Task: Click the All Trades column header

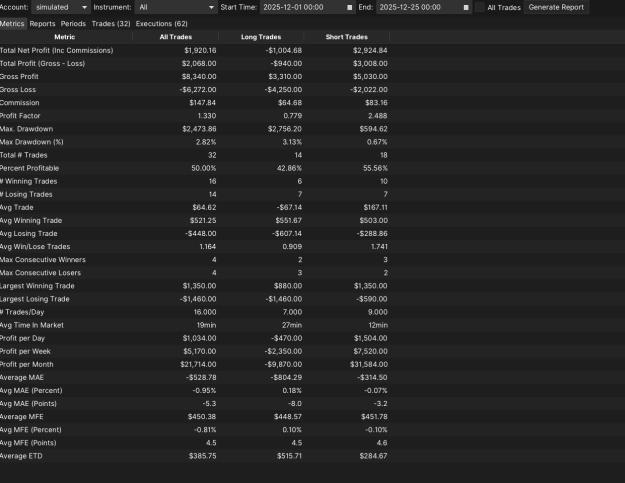Action: pyautogui.click(x=176, y=37)
